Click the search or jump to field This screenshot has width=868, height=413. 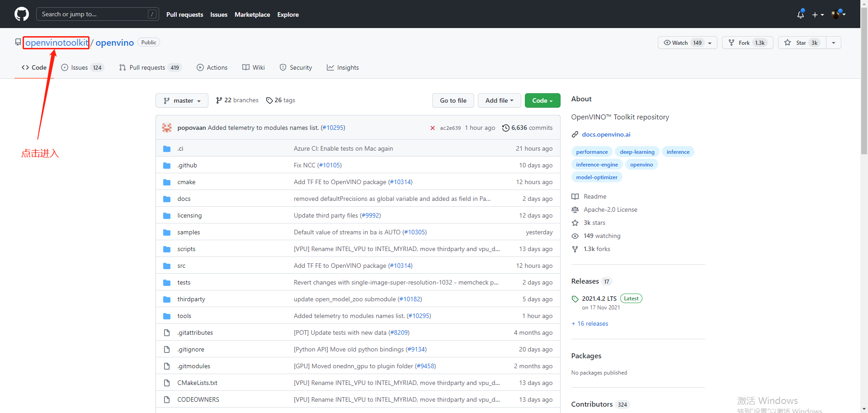point(98,14)
